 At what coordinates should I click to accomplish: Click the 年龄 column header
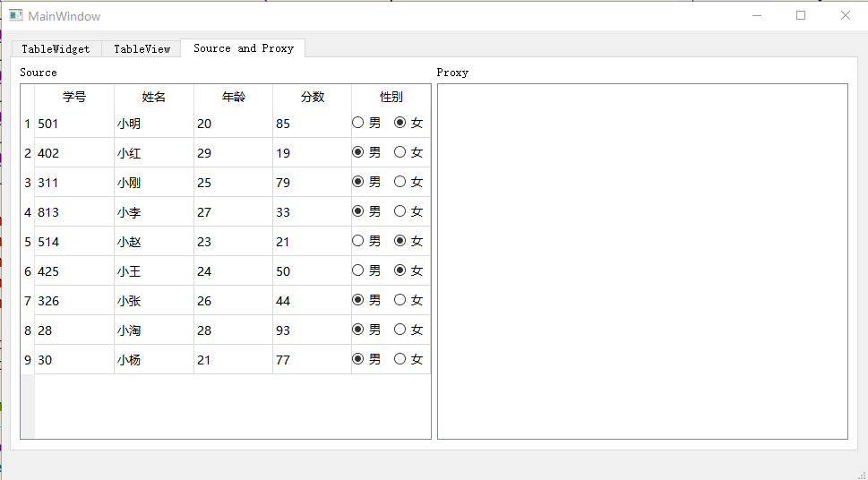233,97
